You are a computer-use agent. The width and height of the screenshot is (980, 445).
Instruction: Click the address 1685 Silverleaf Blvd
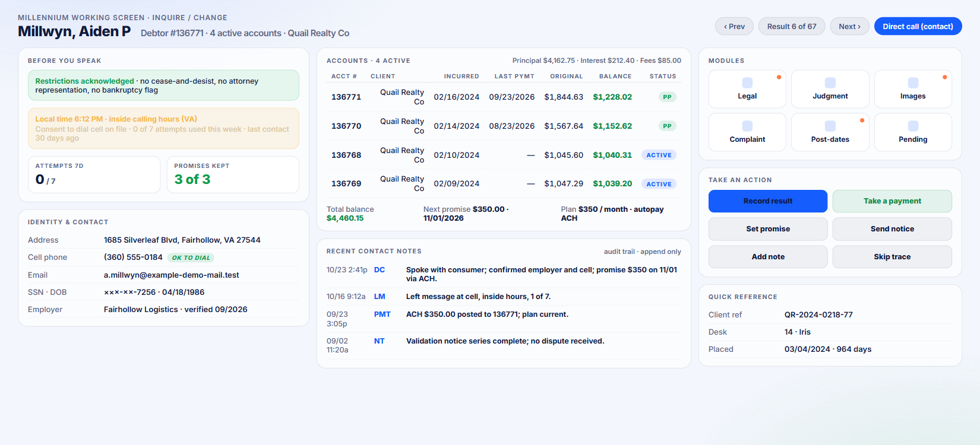[x=182, y=240]
